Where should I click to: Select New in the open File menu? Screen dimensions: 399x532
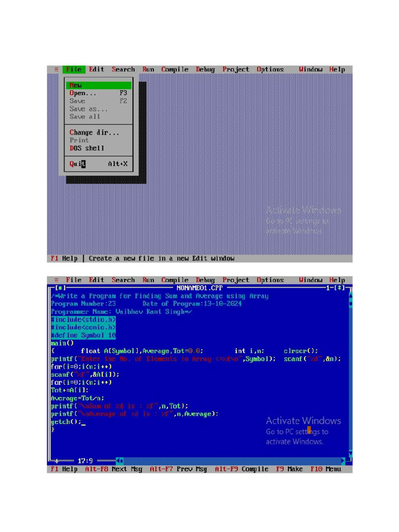coord(99,86)
